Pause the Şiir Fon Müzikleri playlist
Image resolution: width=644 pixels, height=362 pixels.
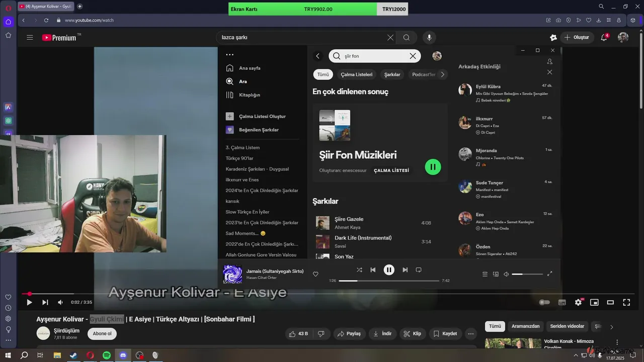(x=433, y=167)
